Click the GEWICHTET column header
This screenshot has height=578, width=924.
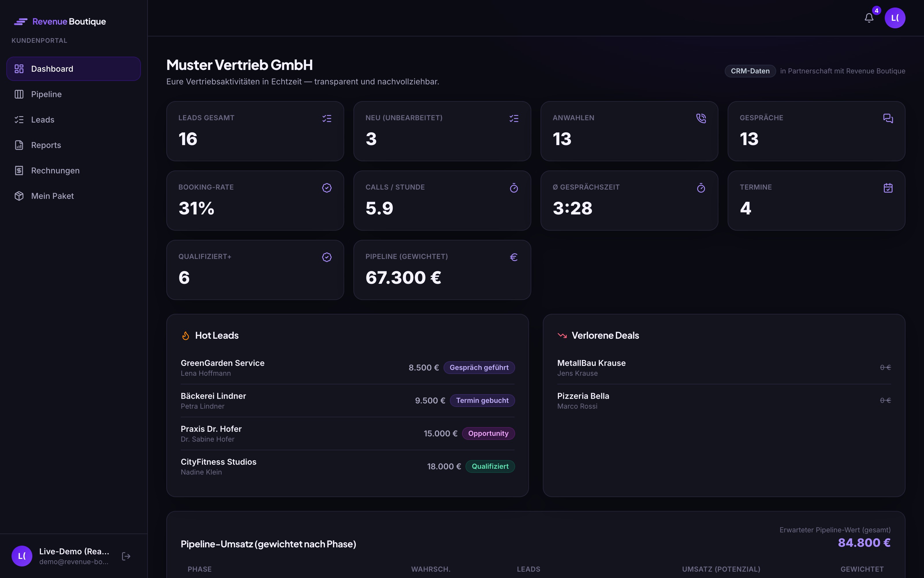[x=862, y=569]
